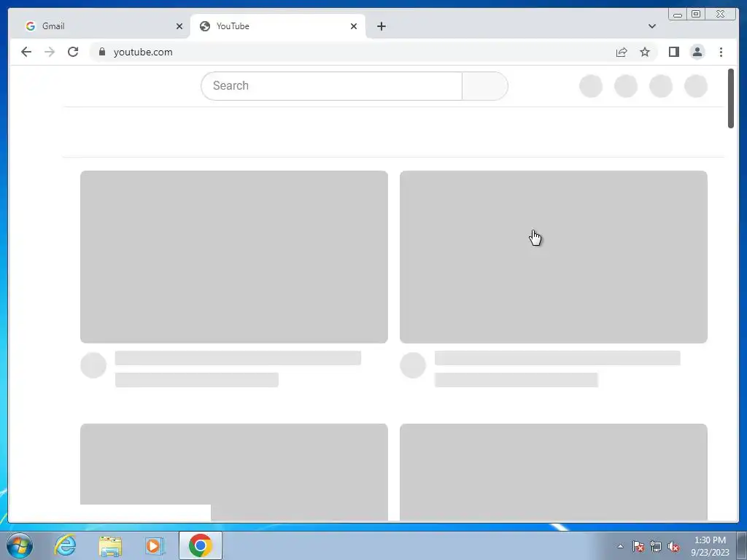Image resolution: width=747 pixels, height=560 pixels.
Task: Open the Windows Start menu
Action: [20, 545]
